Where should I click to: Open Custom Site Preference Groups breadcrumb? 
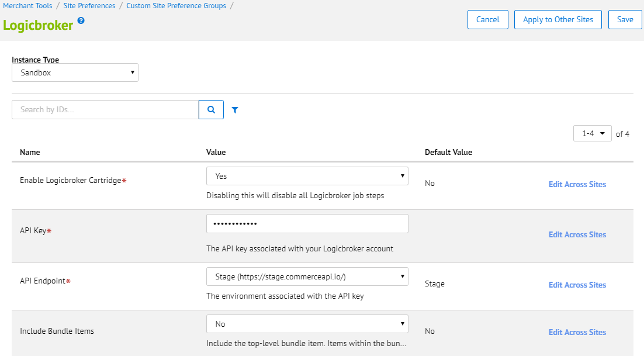coord(176,6)
